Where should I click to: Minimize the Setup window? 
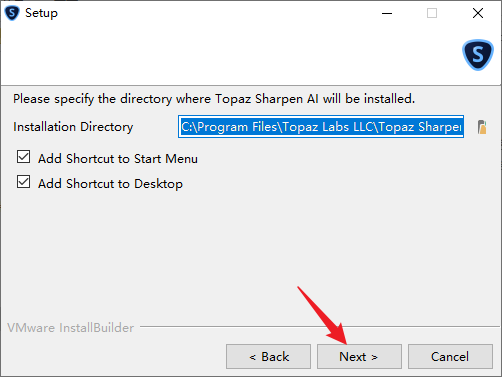(387, 13)
